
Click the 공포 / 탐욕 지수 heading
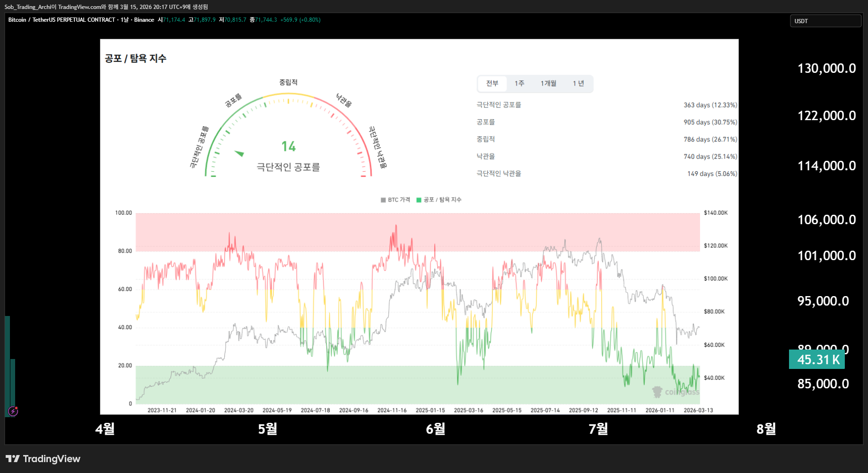pos(135,59)
